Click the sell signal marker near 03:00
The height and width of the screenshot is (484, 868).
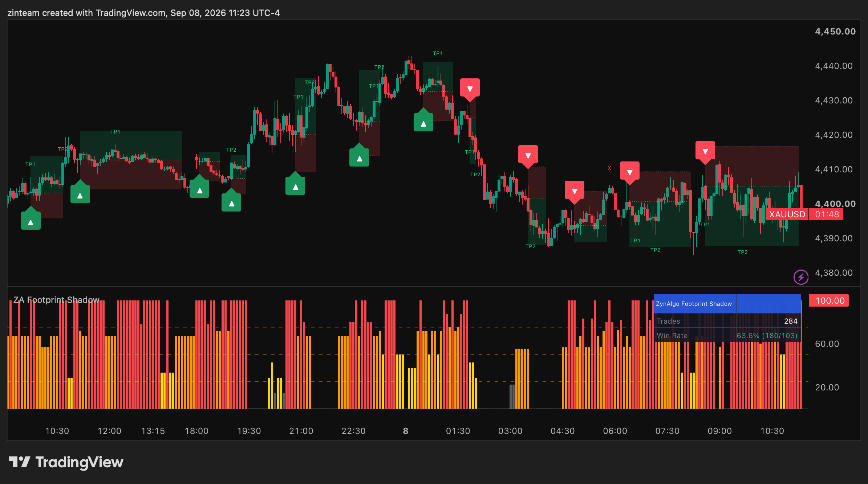click(x=528, y=156)
